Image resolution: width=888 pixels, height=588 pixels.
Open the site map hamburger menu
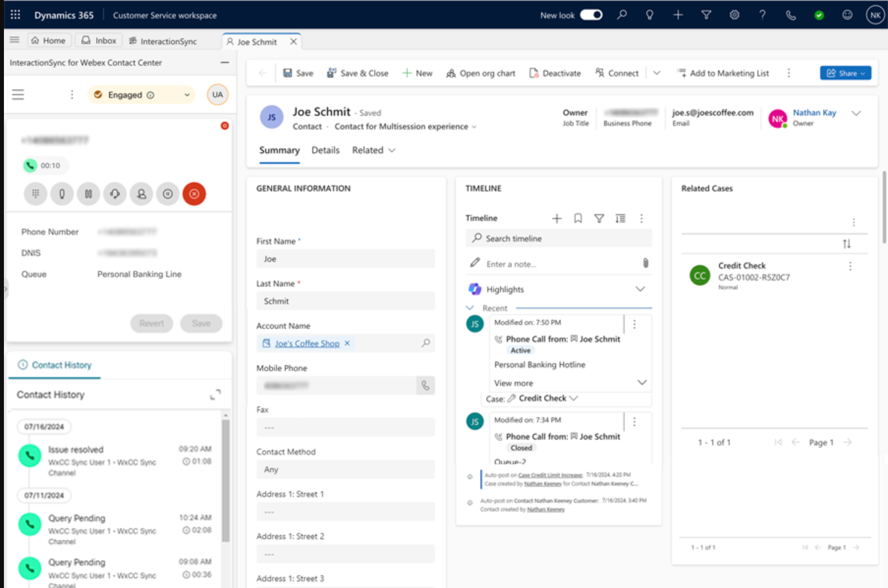point(15,40)
